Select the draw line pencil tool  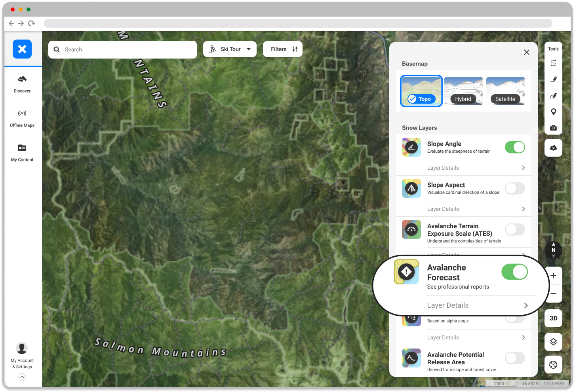pos(554,79)
